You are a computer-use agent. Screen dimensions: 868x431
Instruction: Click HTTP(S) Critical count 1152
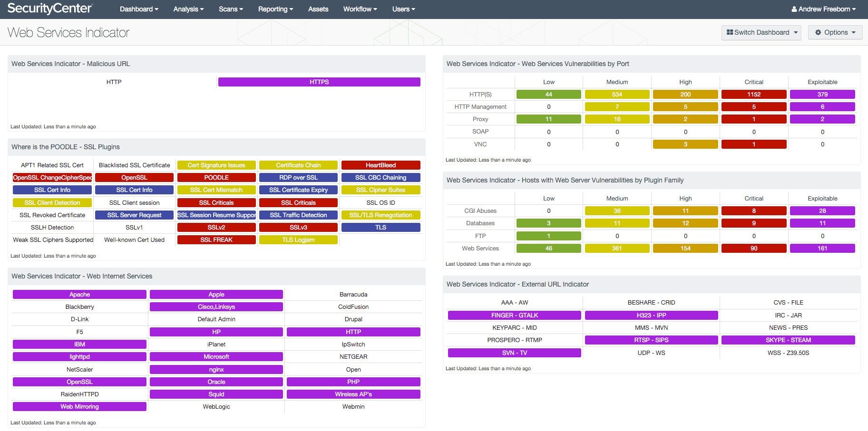[754, 95]
